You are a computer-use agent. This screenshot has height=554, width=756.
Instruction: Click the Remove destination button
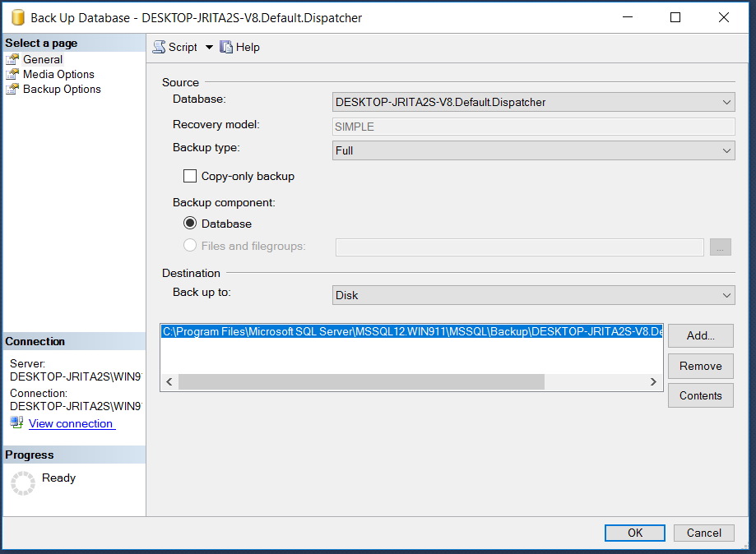pyautogui.click(x=701, y=366)
